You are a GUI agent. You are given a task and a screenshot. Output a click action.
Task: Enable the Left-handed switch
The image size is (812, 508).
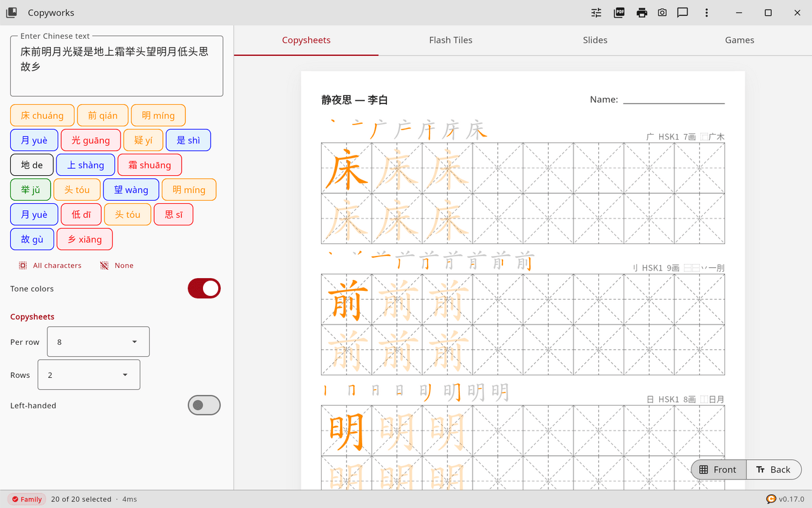click(204, 405)
